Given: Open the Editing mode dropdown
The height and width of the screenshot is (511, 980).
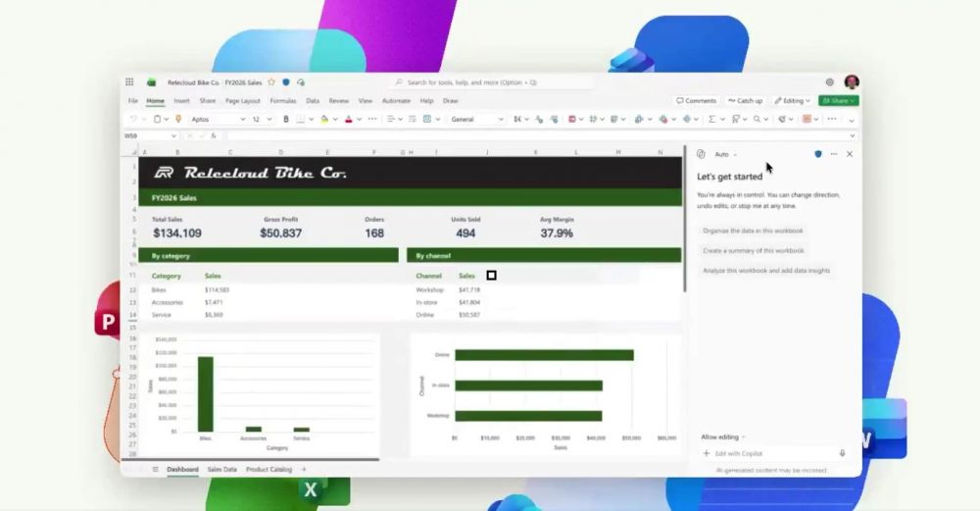Looking at the screenshot, I should (793, 101).
